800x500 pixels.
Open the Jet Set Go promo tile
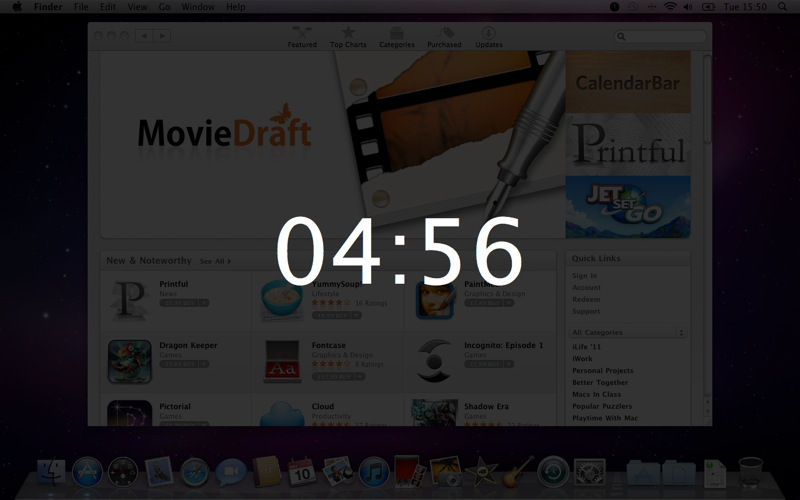628,207
